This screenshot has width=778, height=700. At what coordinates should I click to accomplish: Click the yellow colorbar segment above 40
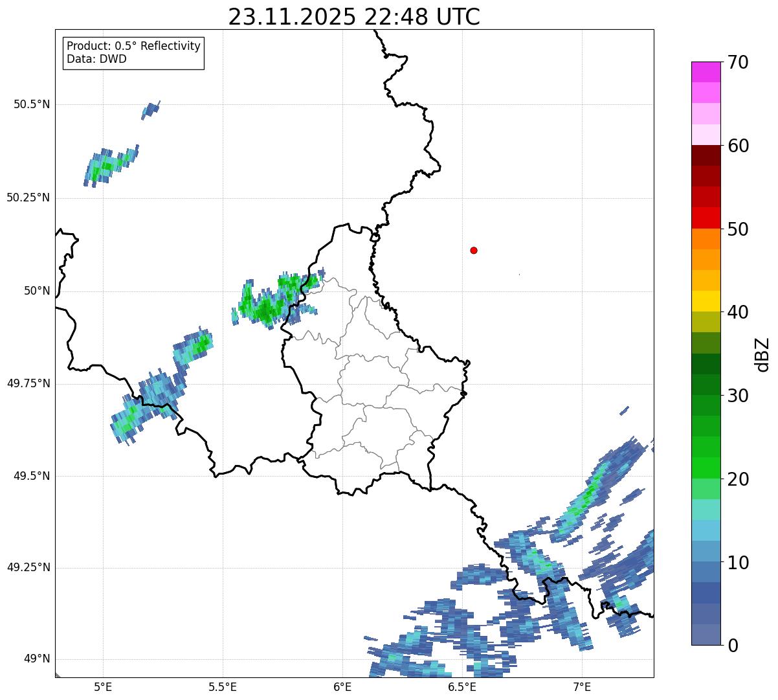(x=706, y=301)
